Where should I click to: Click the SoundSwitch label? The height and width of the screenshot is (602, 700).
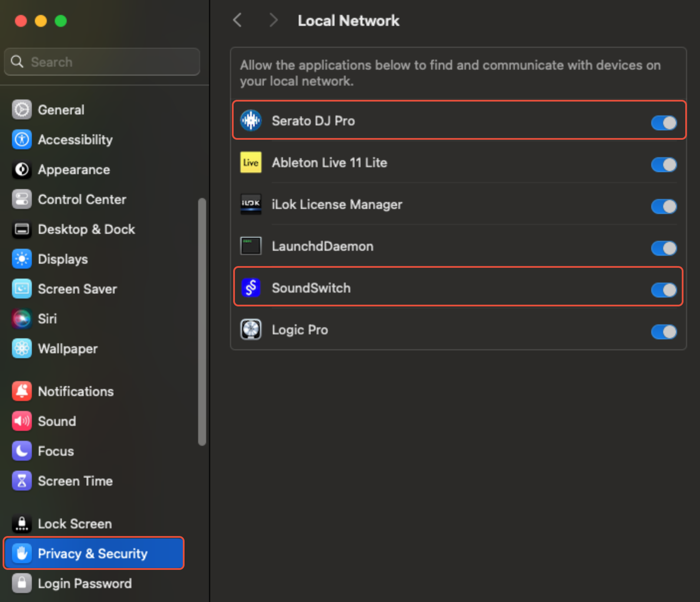[x=311, y=288]
